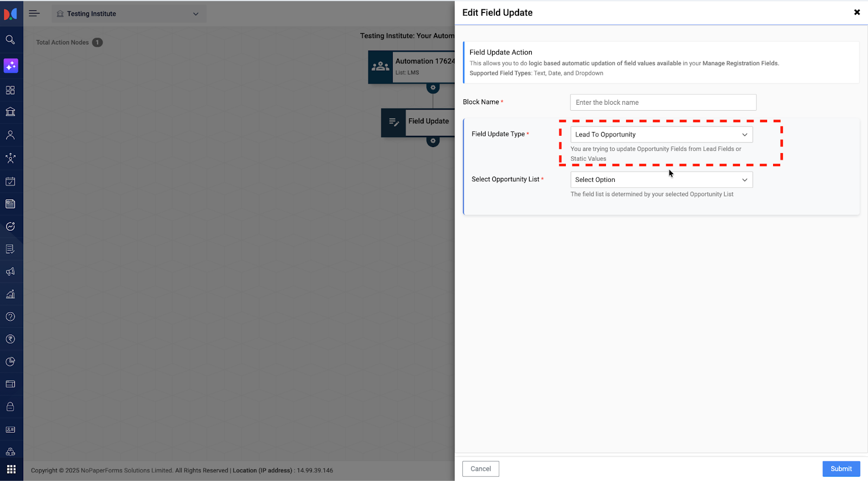Open the app launcher grid at sidebar bottom
The height and width of the screenshot is (481, 868).
tap(11, 469)
